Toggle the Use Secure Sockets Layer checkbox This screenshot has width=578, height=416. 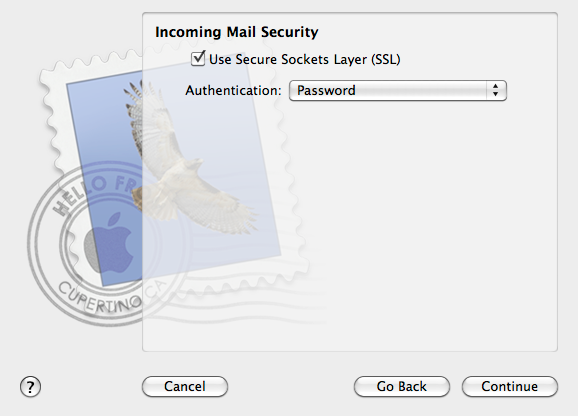pyautogui.click(x=198, y=59)
